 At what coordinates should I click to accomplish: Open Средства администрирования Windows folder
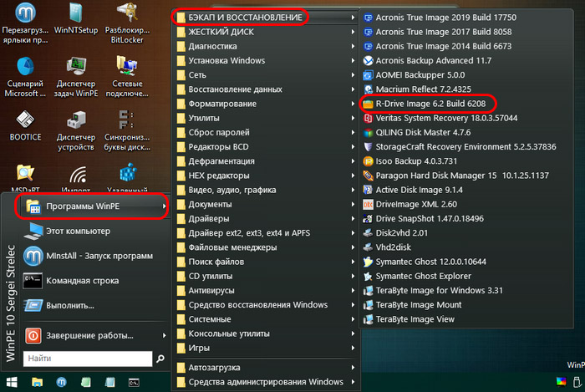[x=266, y=382]
